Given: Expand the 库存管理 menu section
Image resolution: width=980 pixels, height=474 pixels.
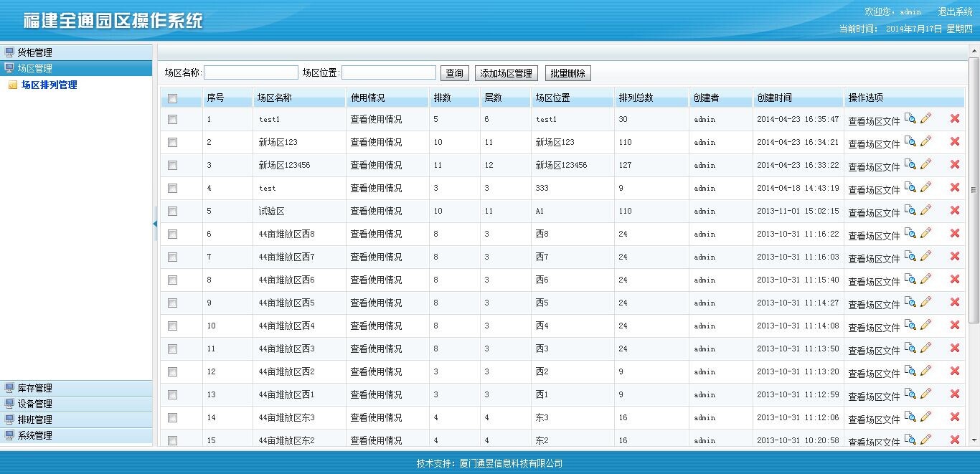Looking at the screenshot, I should point(76,388).
